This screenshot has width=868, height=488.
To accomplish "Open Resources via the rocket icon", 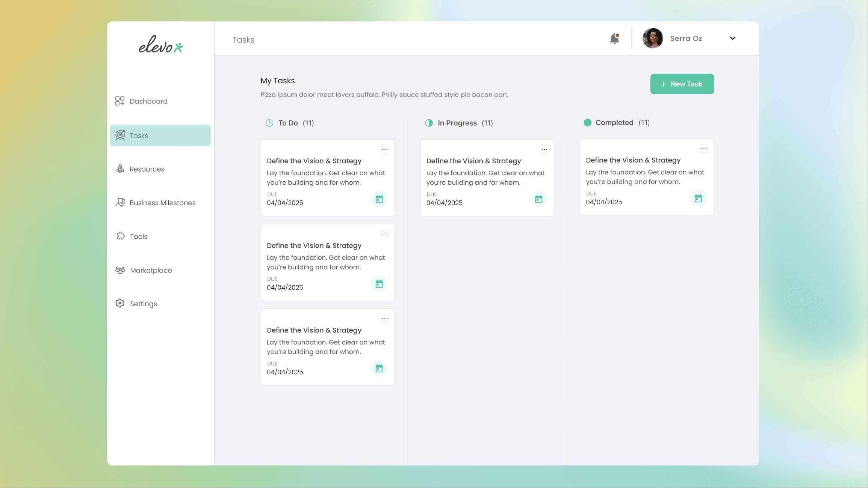I will pyautogui.click(x=120, y=169).
